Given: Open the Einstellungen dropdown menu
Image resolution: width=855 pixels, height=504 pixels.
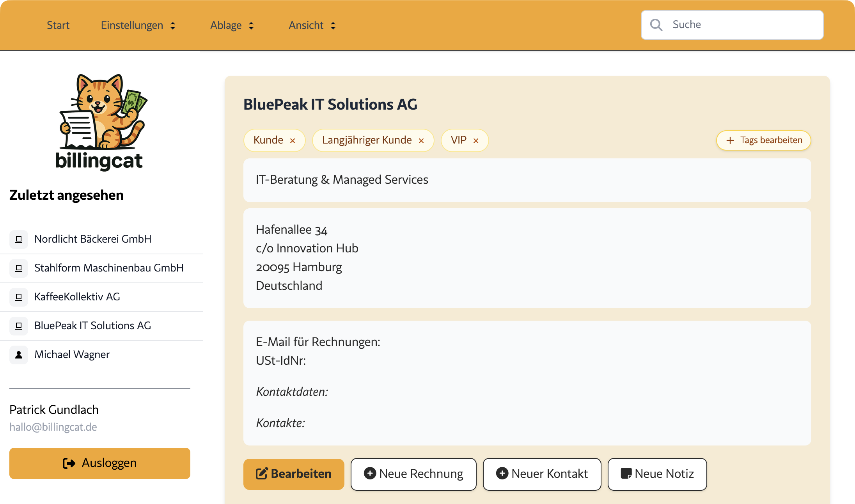Looking at the screenshot, I should 138,25.
